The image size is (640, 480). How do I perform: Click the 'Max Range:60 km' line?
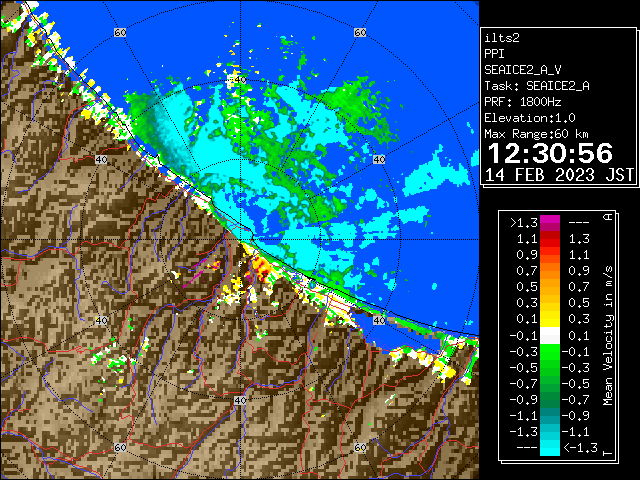536,134
